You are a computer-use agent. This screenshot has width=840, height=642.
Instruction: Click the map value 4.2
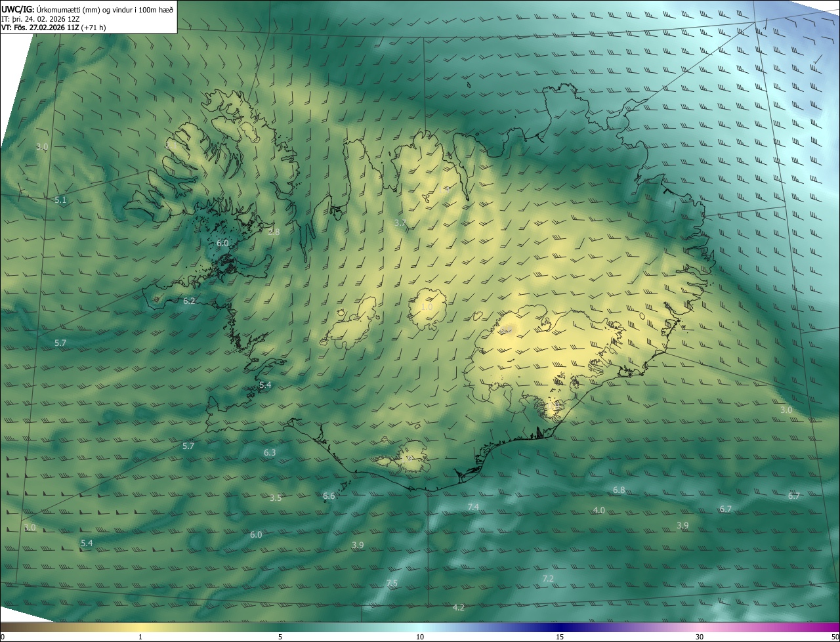(x=459, y=608)
